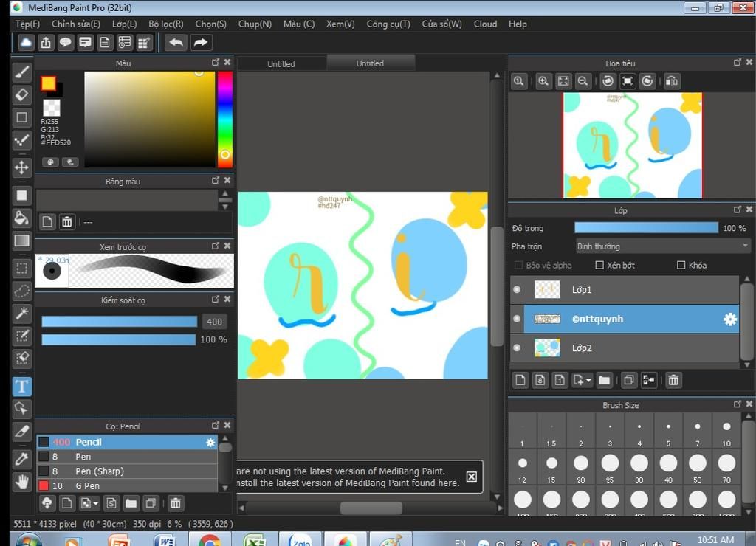Viewport: 756px width, 546px height.
Task: Zoom in on the Navigator preview
Action: tap(543, 81)
